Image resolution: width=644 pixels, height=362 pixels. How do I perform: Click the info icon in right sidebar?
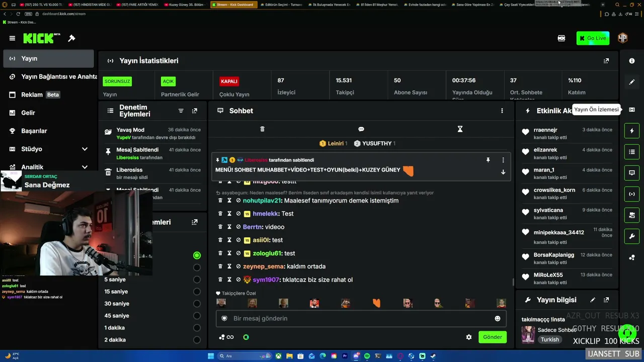[632, 61]
